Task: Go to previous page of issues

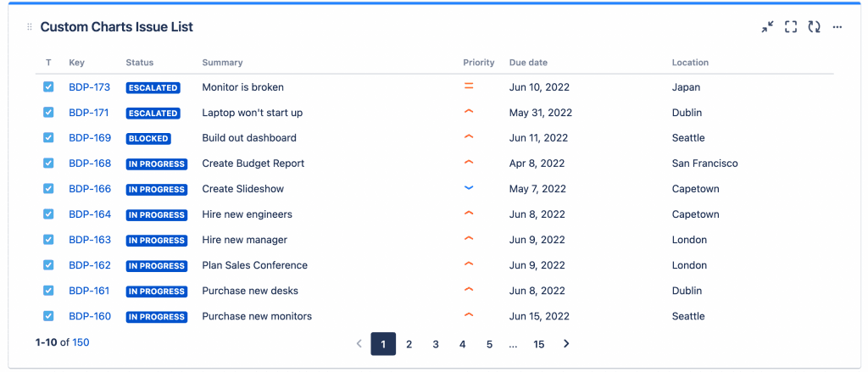Action: click(359, 344)
